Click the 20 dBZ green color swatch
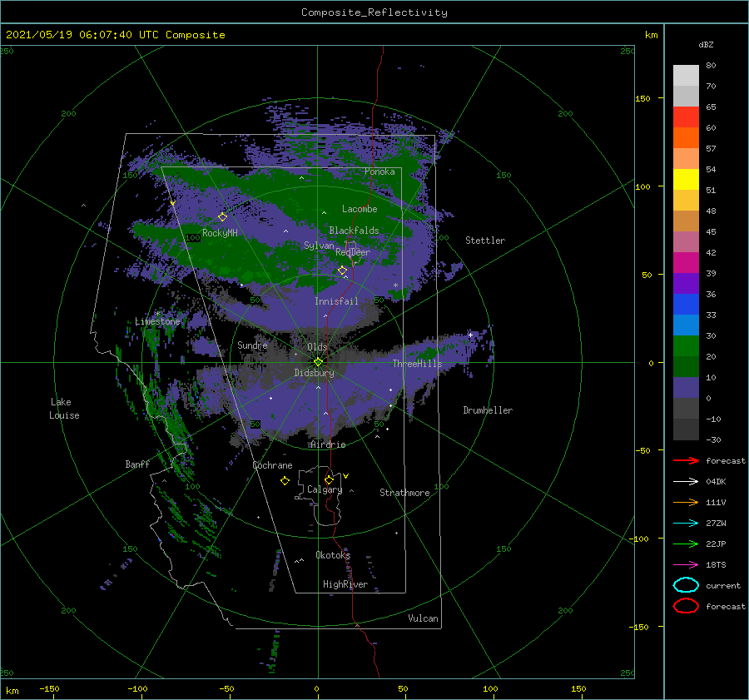The image size is (749, 700). point(686,366)
